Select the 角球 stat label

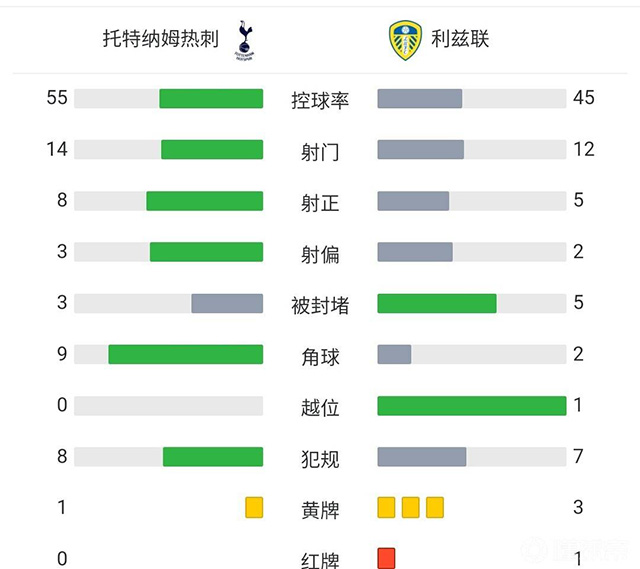pos(320,356)
